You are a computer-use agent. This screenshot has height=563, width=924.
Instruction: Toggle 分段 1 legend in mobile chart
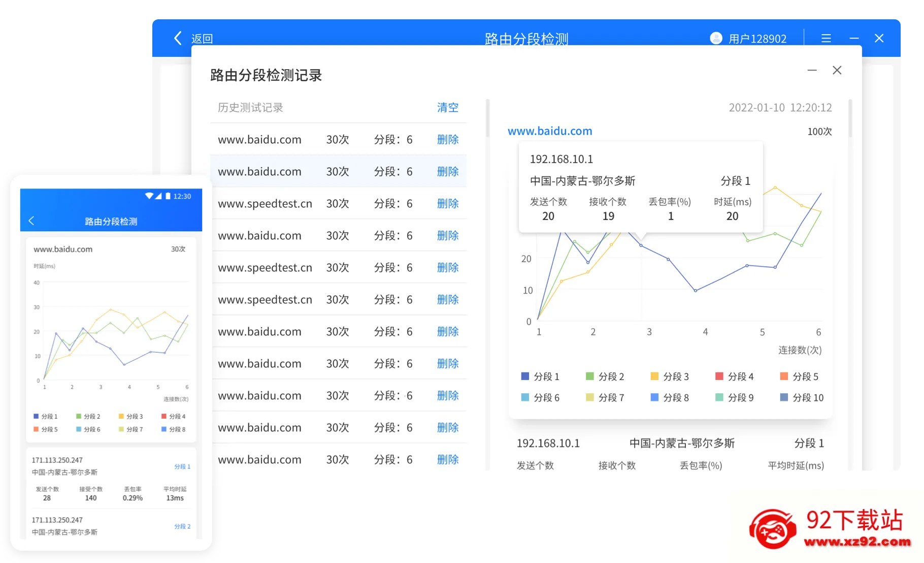point(46,416)
